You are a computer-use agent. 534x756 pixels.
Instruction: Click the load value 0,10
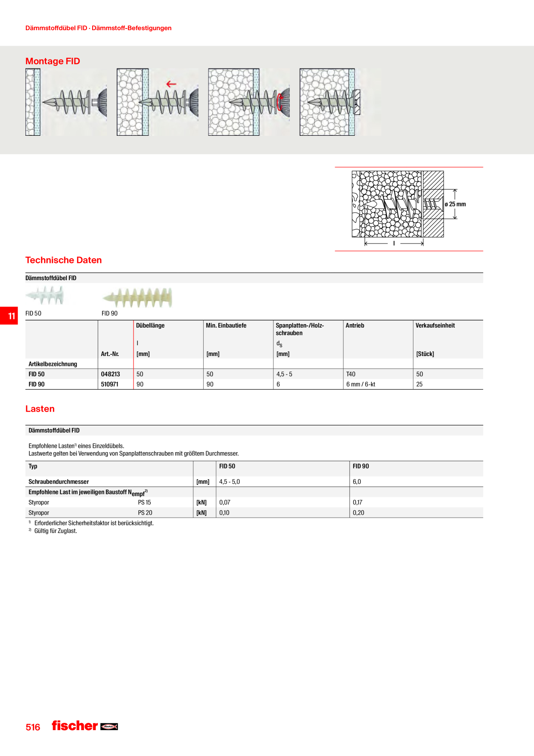click(x=224, y=512)
